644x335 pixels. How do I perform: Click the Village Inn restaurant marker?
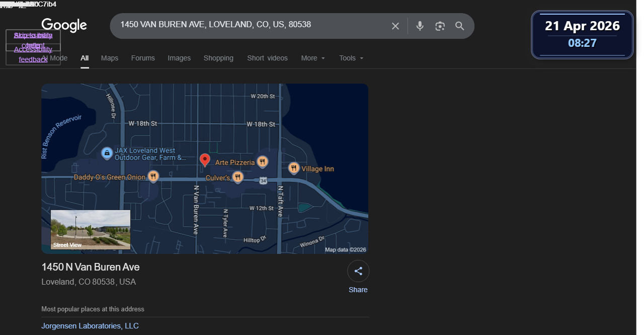tap(294, 168)
